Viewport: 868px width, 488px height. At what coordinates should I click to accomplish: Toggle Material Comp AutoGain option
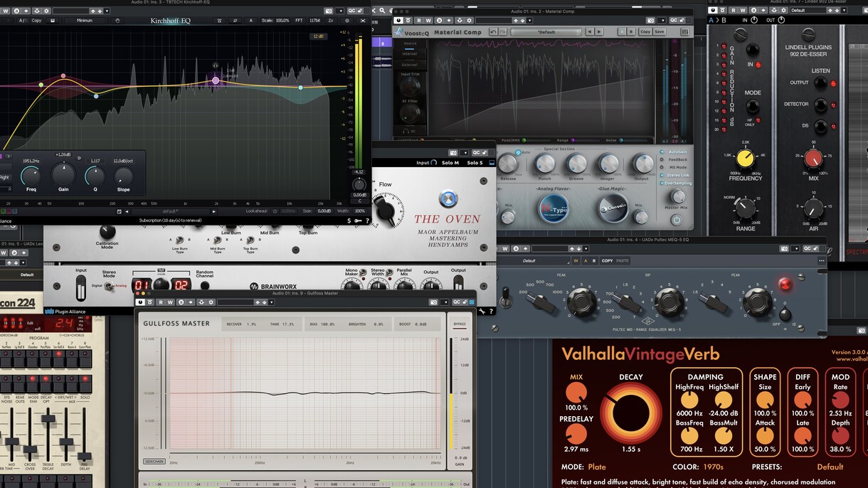pos(674,152)
